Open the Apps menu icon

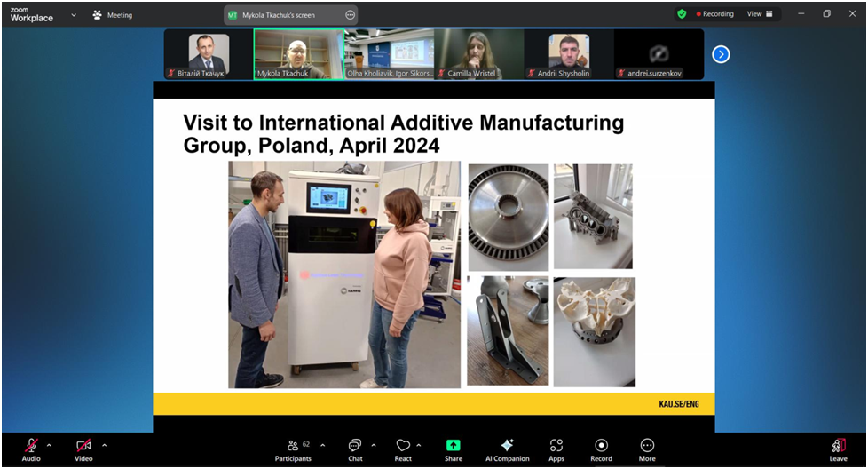556,446
